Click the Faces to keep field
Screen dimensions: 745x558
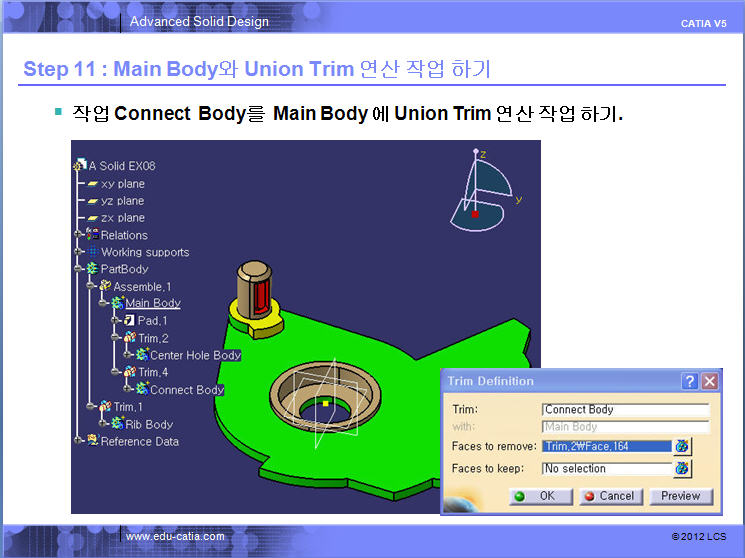click(606, 468)
